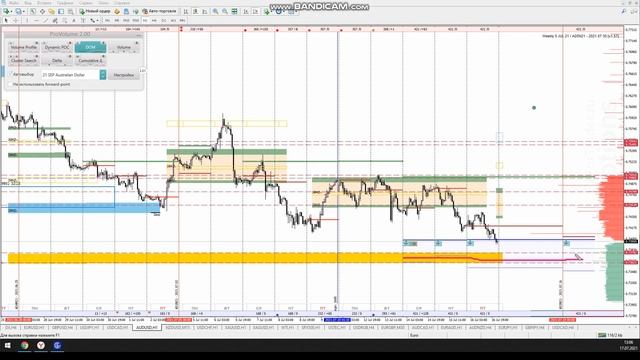Image resolution: width=640 pixels, height=360 pixels.
Task: Select the trendline drawing tool
Action: click(x=45, y=20)
